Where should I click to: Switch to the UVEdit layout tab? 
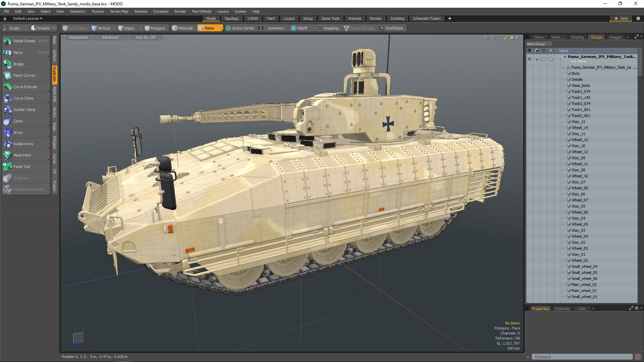tap(253, 18)
